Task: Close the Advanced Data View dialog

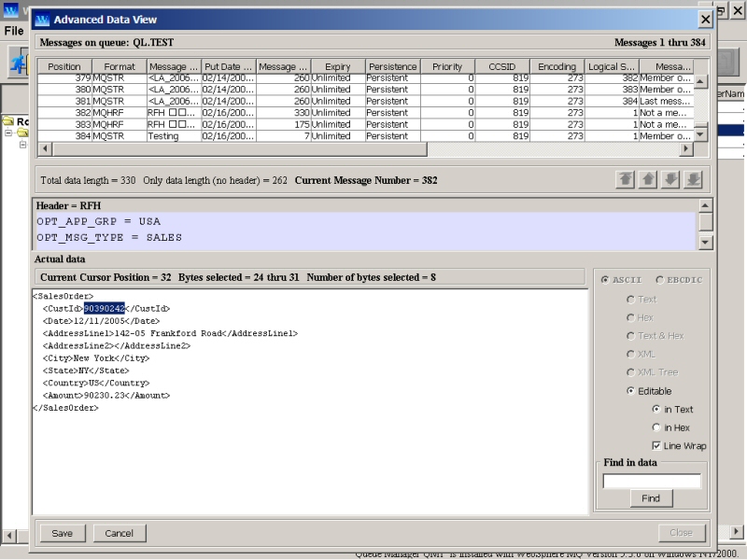Action: (x=706, y=20)
